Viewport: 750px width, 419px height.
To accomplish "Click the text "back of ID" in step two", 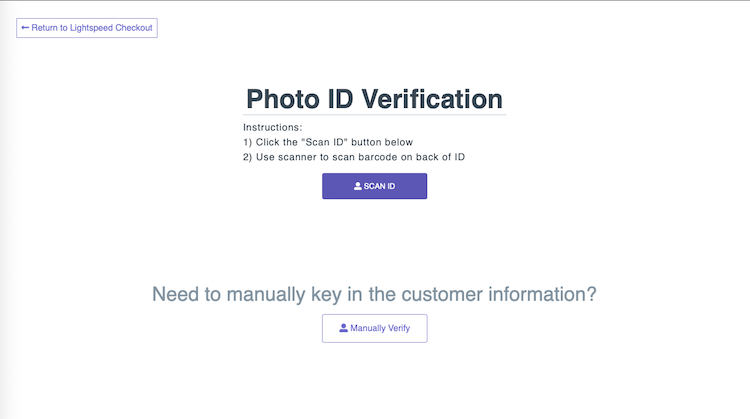I will [440, 157].
